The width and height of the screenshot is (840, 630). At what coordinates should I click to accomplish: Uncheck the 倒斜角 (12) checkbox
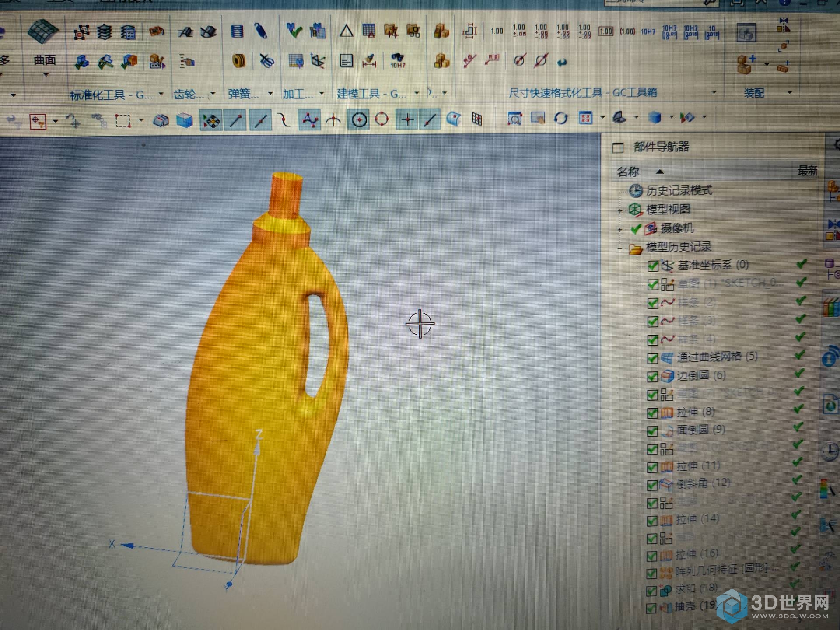pyautogui.click(x=652, y=485)
